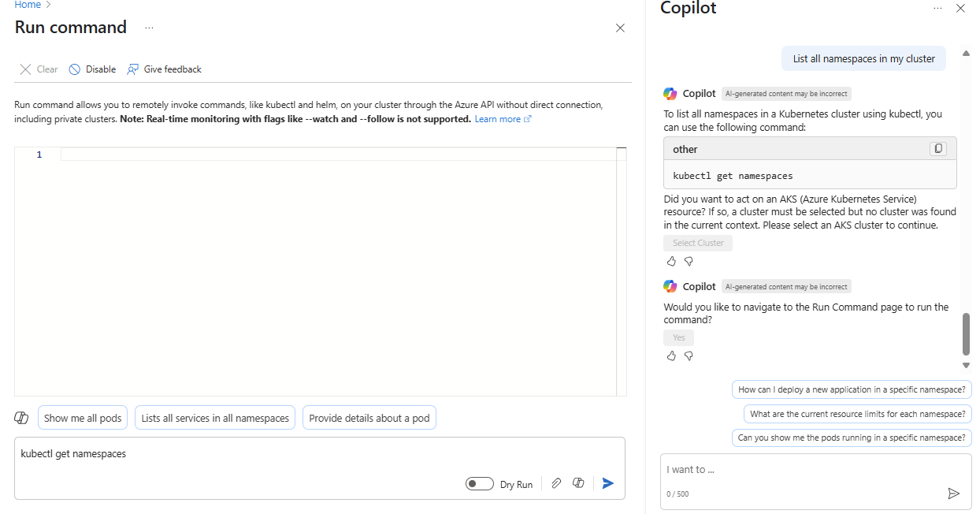The width and height of the screenshot is (980, 514).
Task: Click the Copilot icon in the command input
Action: click(578, 482)
